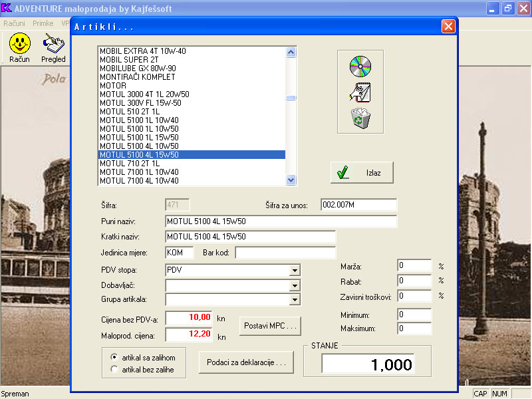Select 'MOTUL 5100 1L 10W50' item
This screenshot has height=399, width=532.
pyautogui.click(x=192, y=129)
